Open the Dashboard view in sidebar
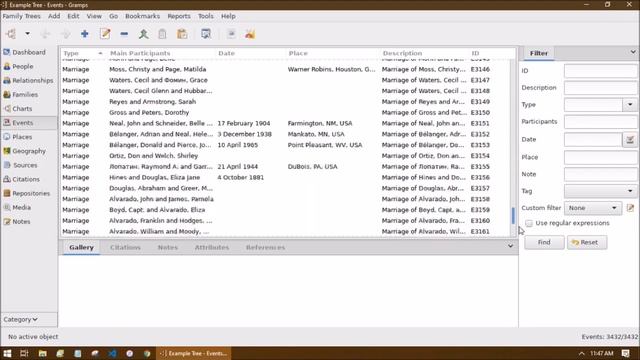The height and width of the screenshot is (360, 640). [29, 52]
